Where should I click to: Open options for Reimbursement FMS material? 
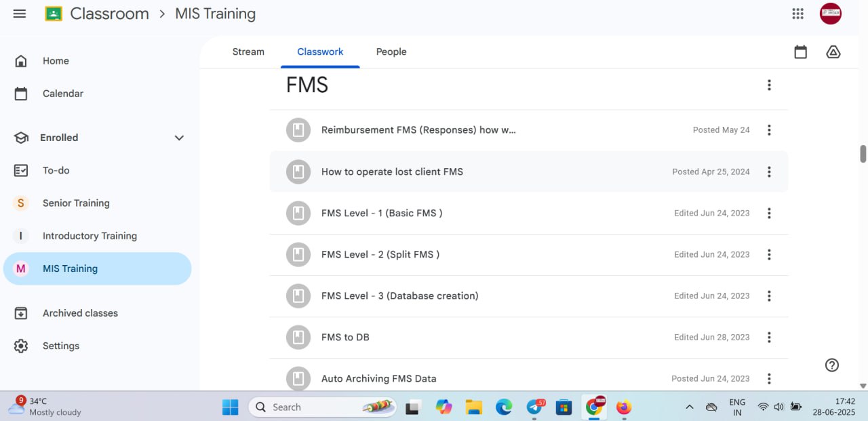769,130
